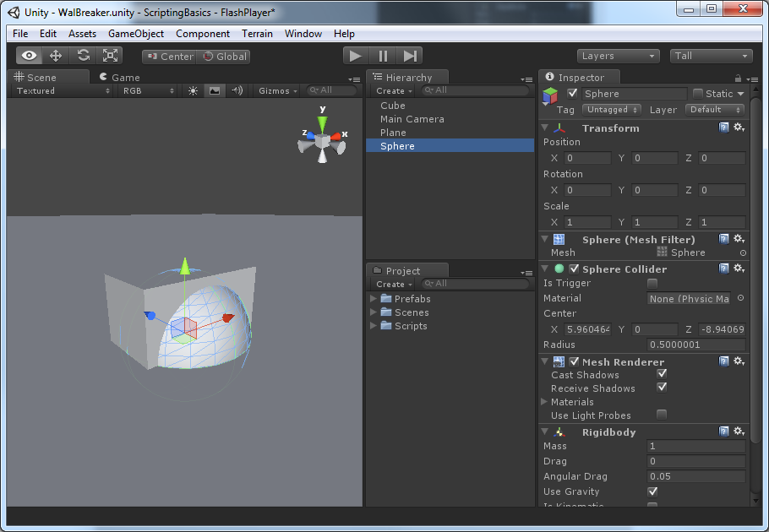Image resolution: width=769 pixels, height=532 pixels.
Task: Click the Step frame button
Action: (410, 56)
